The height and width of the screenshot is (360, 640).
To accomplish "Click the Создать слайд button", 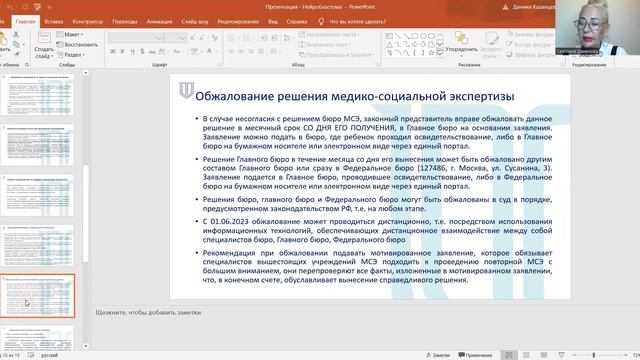I will tap(44, 45).
